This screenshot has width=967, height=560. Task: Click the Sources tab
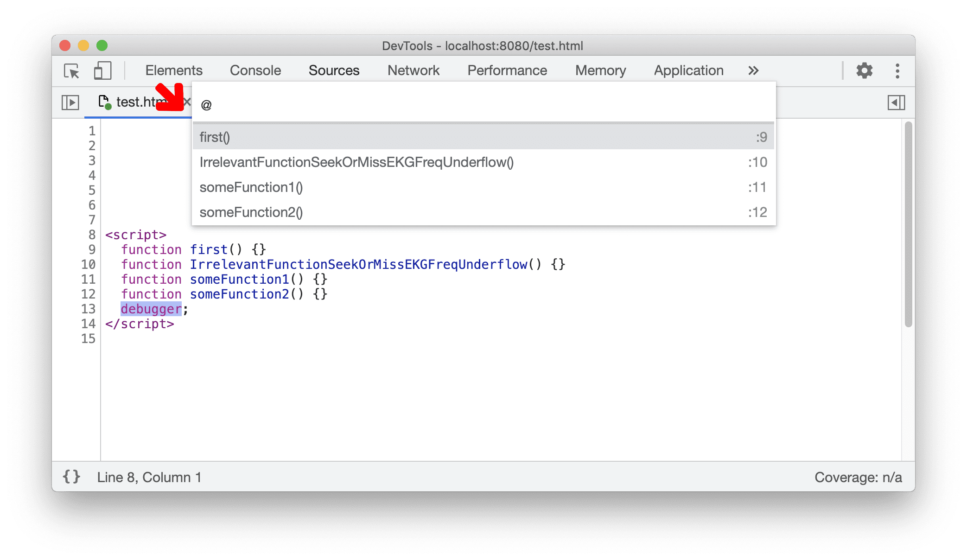point(334,70)
